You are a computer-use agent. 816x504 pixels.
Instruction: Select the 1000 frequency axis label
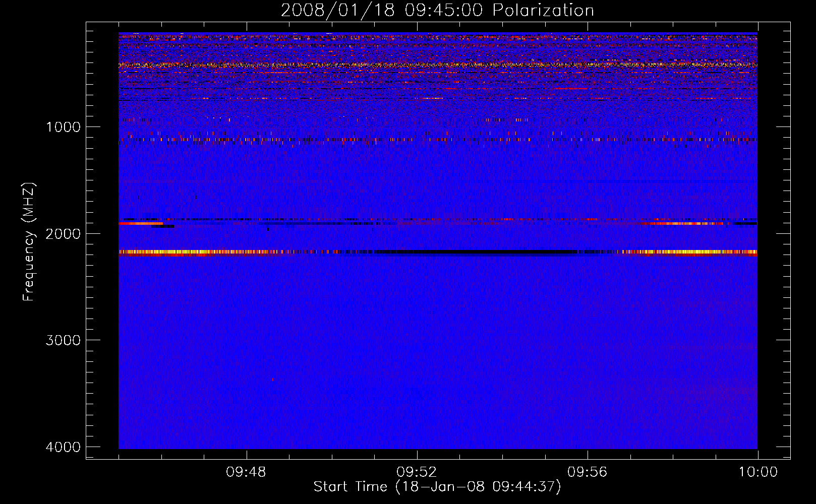pyautogui.click(x=63, y=127)
